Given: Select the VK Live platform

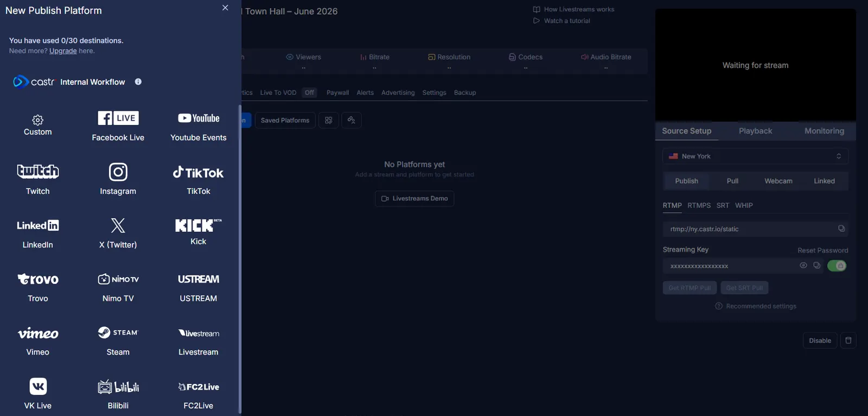Looking at the screenshot, I should pyautogui.click(x=37, y=394).
